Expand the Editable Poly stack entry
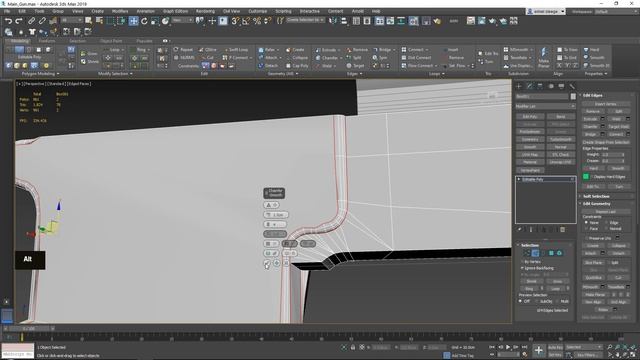640x360 pixels. 519,179
